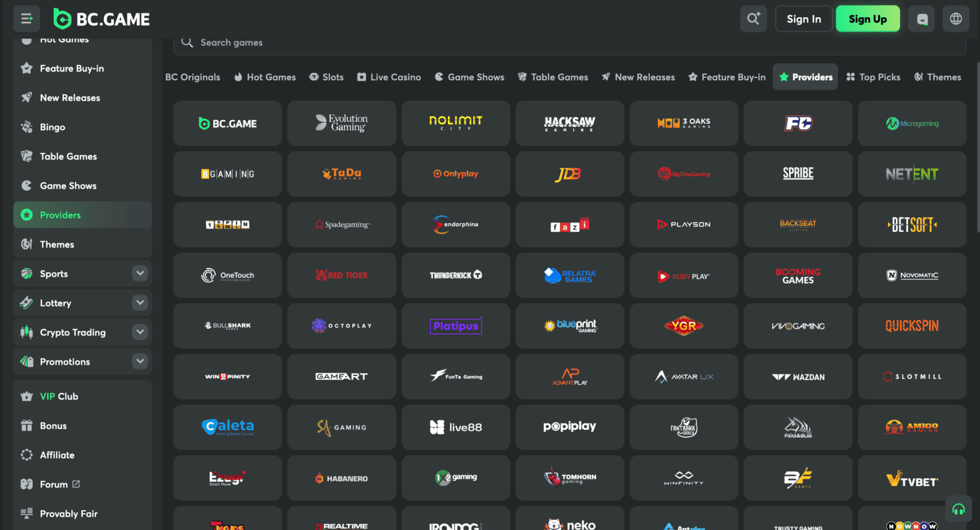Screen dimensions: 980x530
Task: Open the headset support icon
Action: point(959,509)
